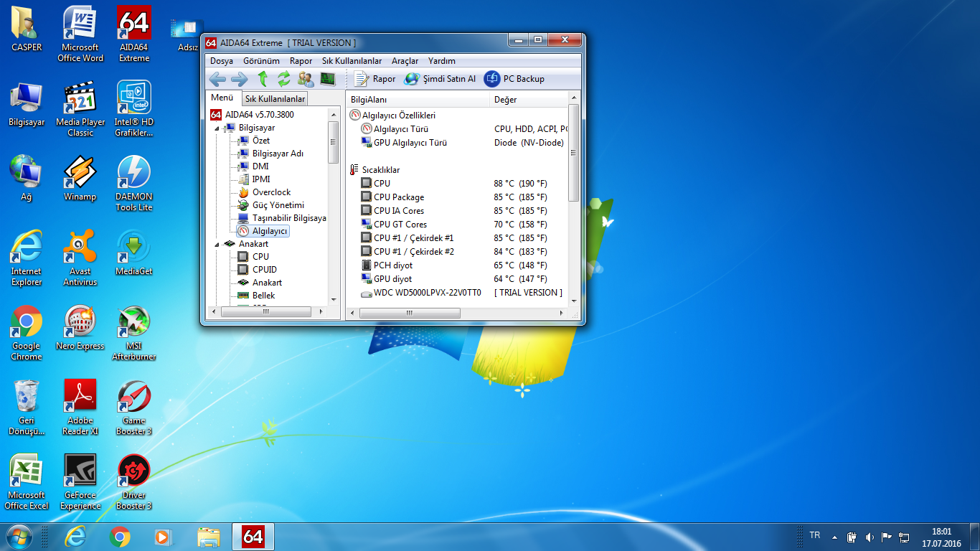Select AIDA64 v5.70.3800 root item
The width and height of the screenshot is (980, 551).
(252, 114)
